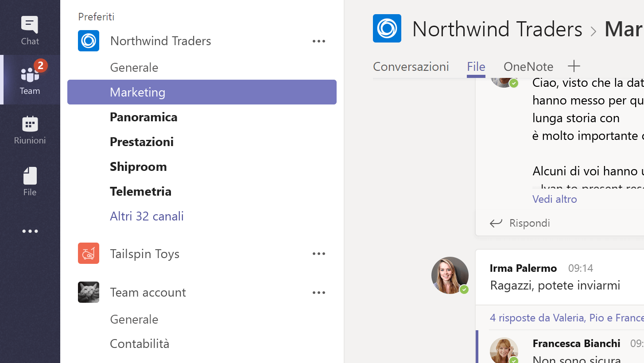
Task: Open more options for Northwind Traders
Action: pos(318,41)
